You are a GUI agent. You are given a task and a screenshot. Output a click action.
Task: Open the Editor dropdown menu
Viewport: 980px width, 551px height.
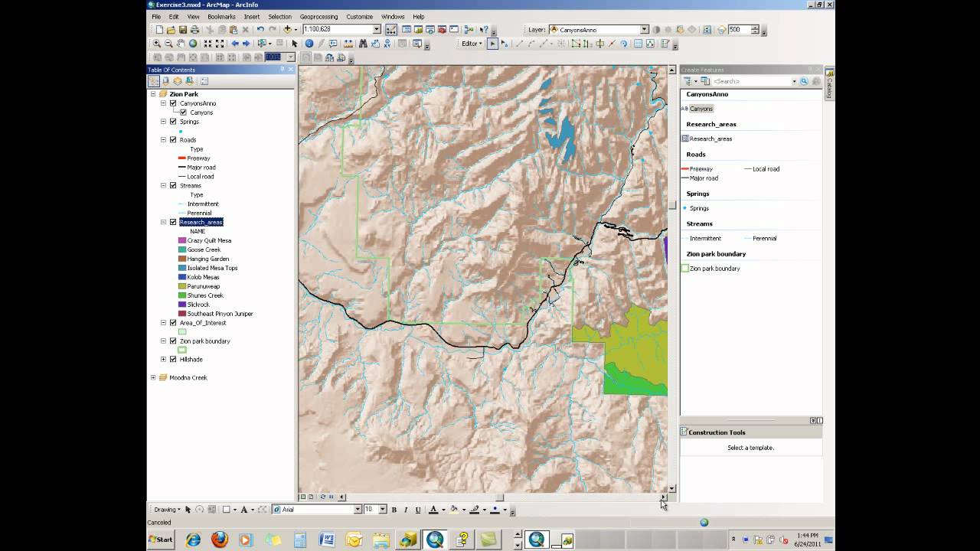(472, 44)
